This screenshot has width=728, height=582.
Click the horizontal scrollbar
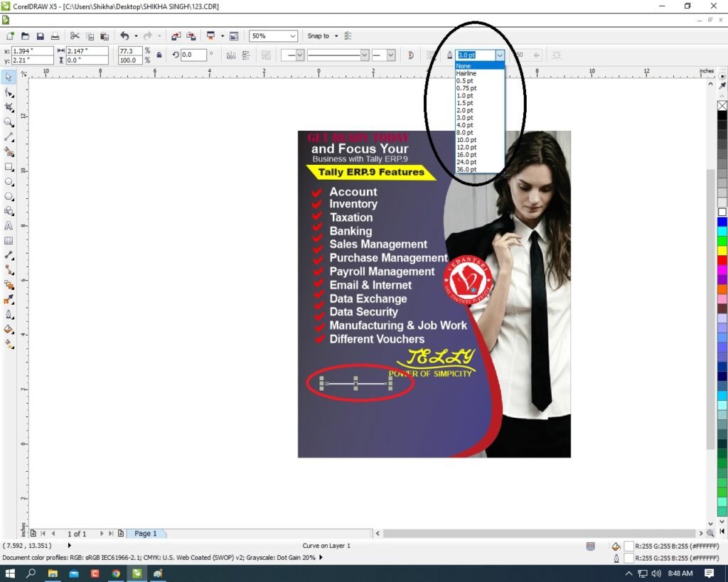[x=538, y=533]
